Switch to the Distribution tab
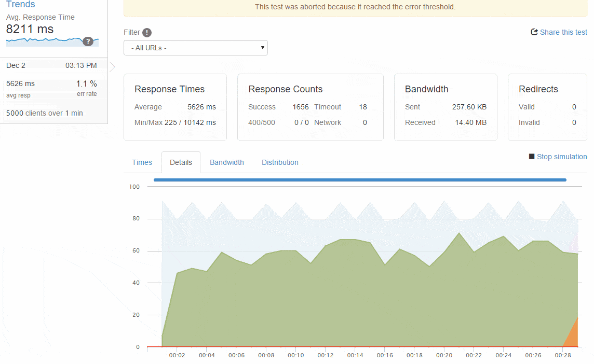The image size is (594, 364). point(280,162)
